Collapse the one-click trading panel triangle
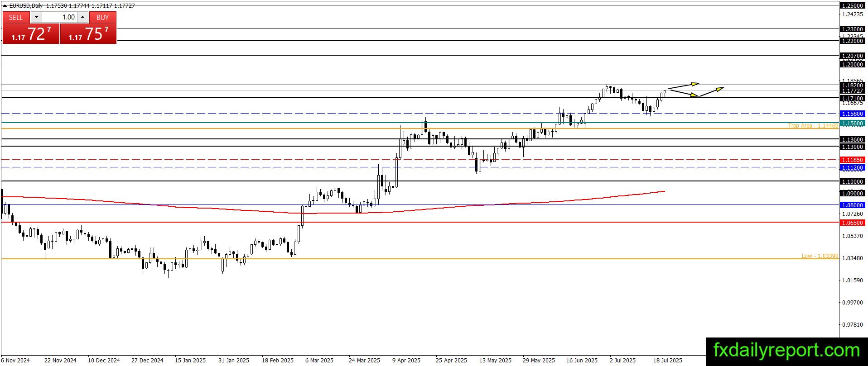 (x=5, y=6)
